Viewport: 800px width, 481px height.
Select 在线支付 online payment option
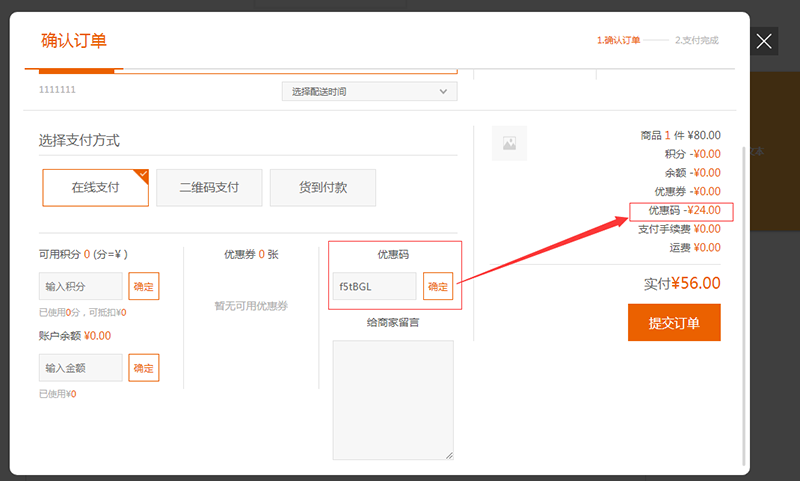(x=95, y=187)
